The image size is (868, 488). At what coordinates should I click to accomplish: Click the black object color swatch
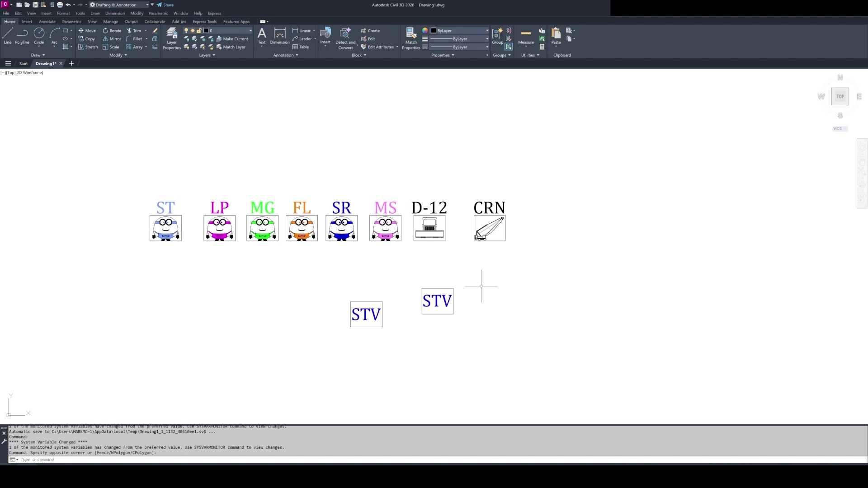coord(434,31)
